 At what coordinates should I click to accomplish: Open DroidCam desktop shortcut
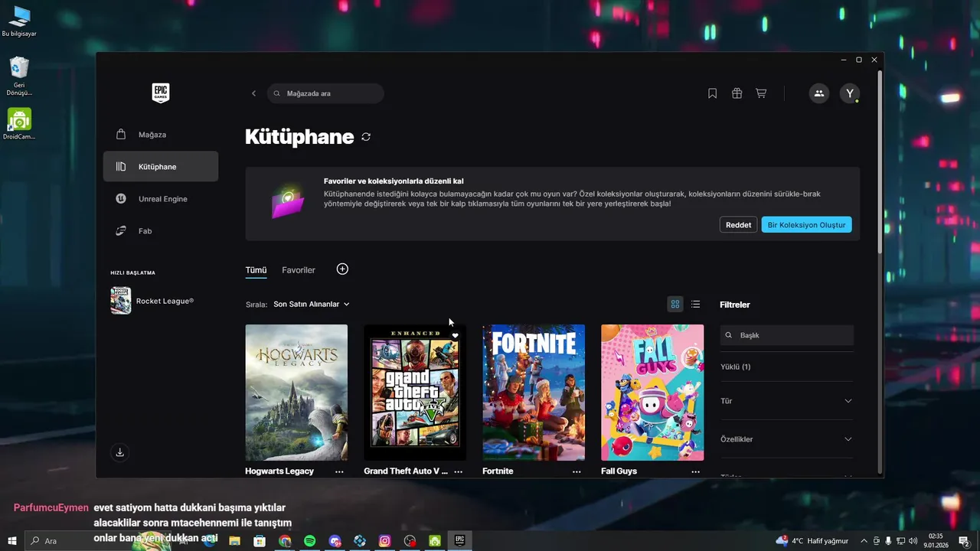point(19,124)
